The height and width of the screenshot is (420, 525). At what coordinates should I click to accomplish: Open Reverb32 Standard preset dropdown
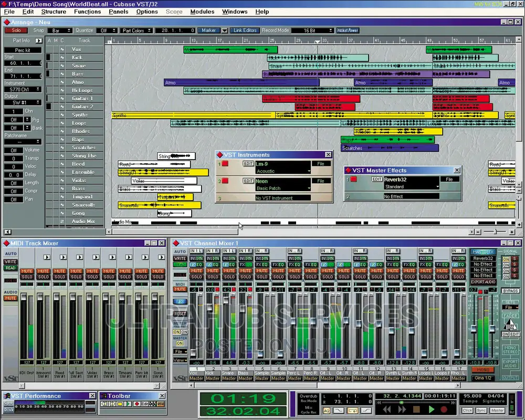411,187
